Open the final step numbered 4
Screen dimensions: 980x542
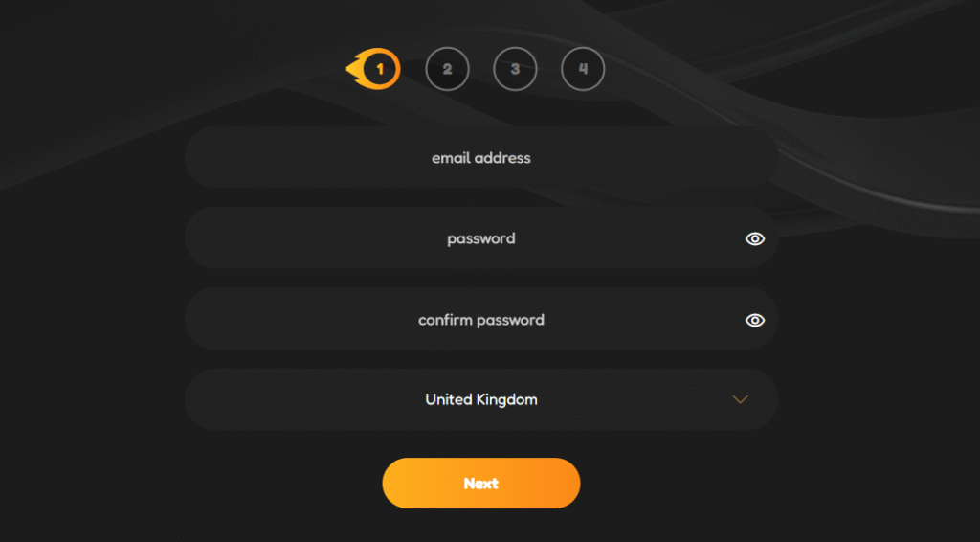pos(583,69)
